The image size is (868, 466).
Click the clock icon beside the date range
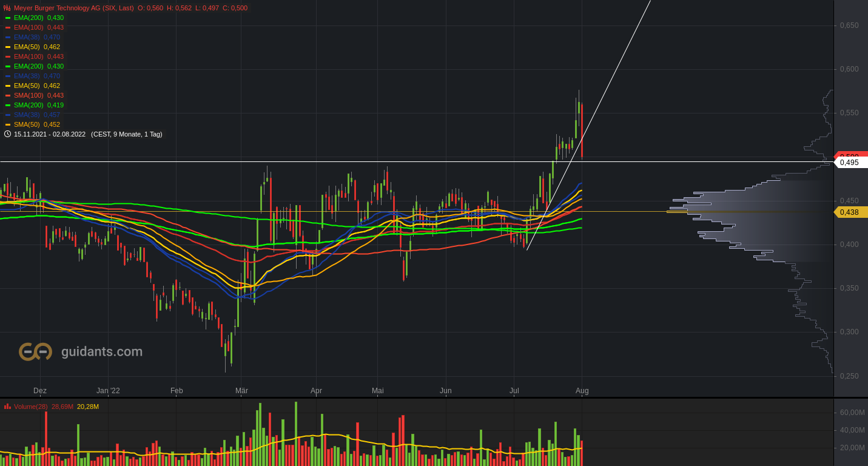(7, 134)
